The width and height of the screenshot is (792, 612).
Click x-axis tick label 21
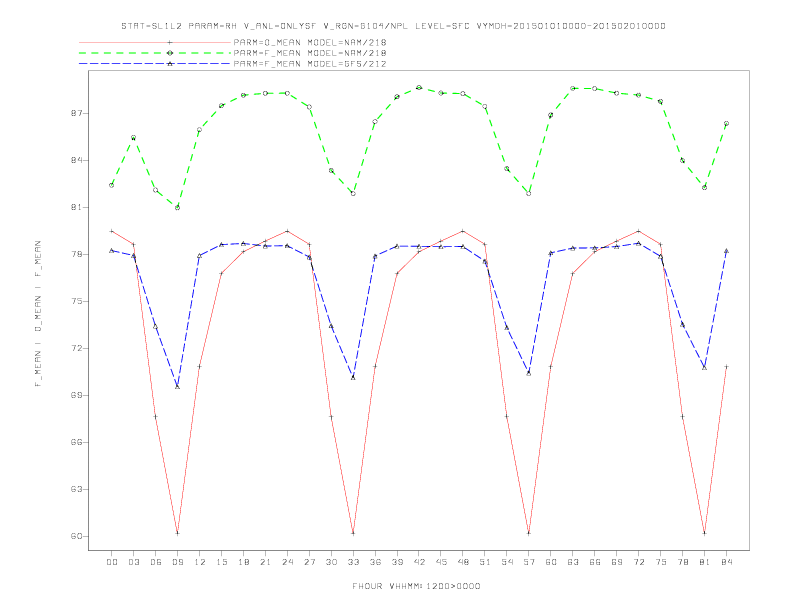tap(265, 562)
